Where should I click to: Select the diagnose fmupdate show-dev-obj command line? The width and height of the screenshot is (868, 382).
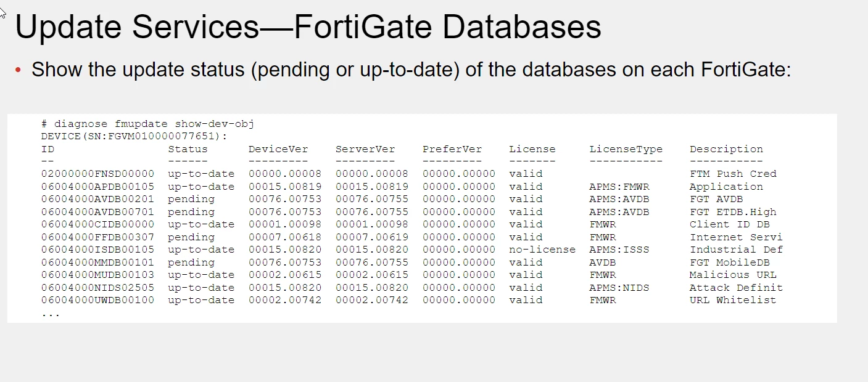pos(147,124)
